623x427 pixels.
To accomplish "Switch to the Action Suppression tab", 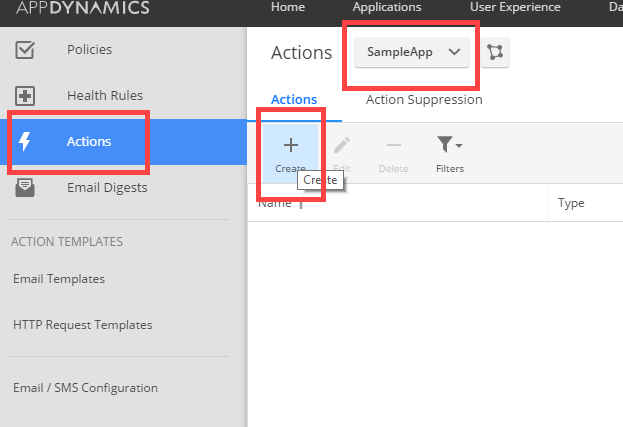I will click(424, 100).
